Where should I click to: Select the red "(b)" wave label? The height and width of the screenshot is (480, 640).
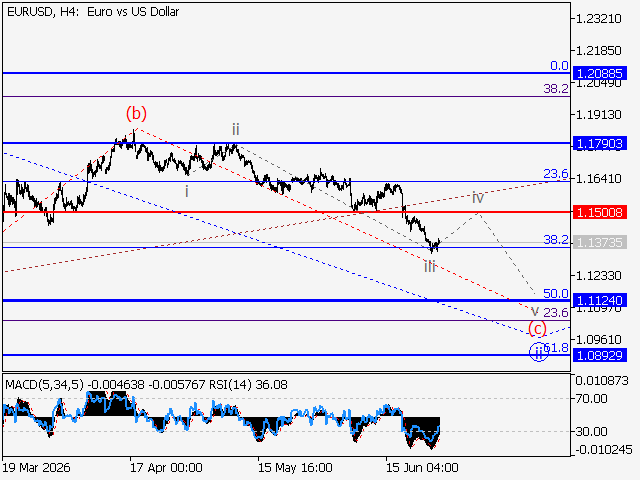tap(136, 113)
